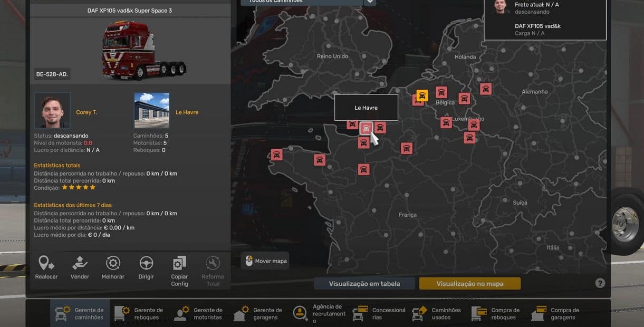Screen dimensions: 644x327
Task: Open Gerente de reboques tab
Action: click(x=139, y=313)
